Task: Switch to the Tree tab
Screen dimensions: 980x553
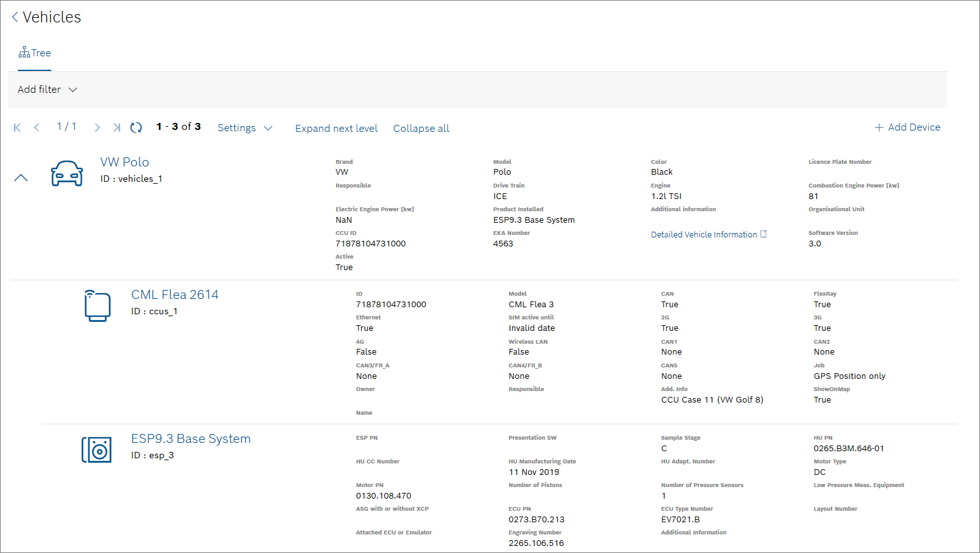Action: coord(35,53)
